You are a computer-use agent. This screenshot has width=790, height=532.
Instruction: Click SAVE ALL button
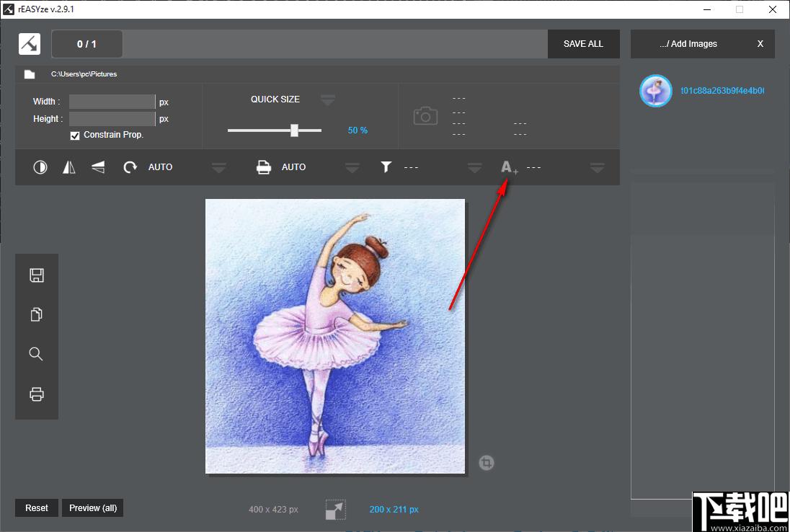coord(583,44)
